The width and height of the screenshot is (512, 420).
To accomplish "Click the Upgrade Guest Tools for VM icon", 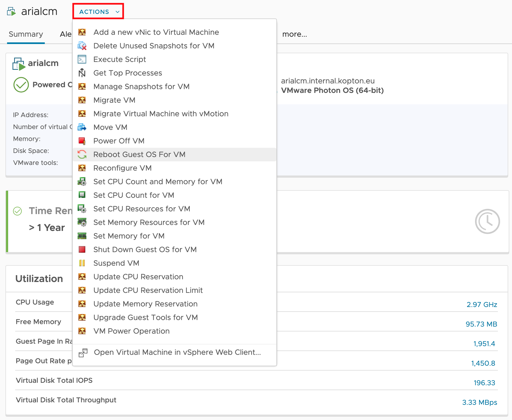I will [82, 317].
